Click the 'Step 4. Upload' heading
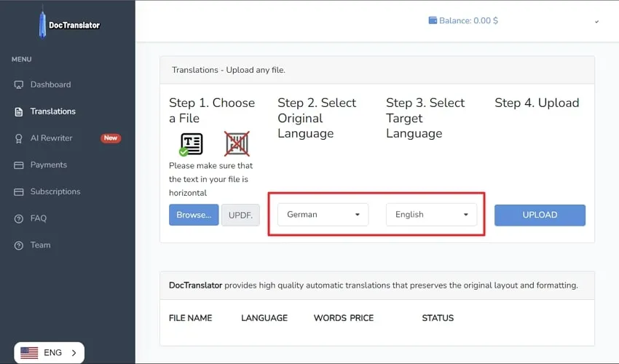 537,103
